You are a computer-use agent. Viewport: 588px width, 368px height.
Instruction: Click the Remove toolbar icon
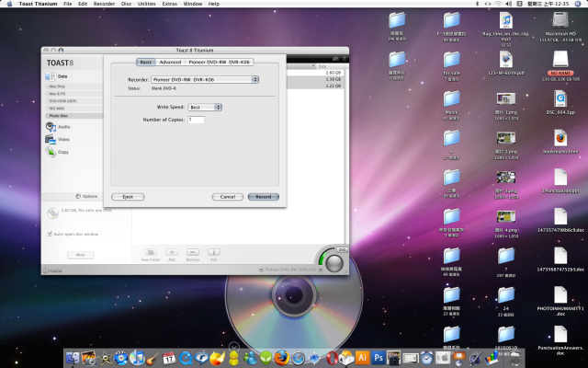click(x=193, y=252)
